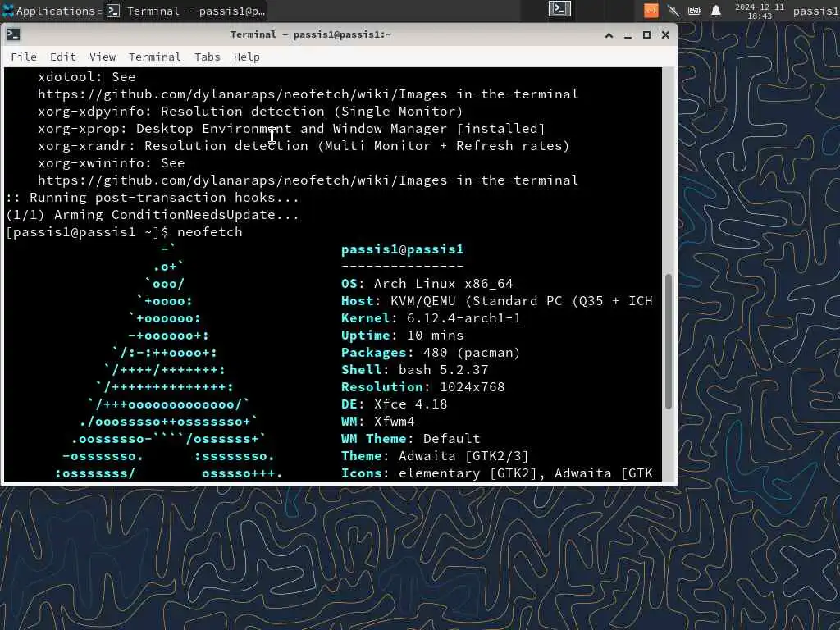
Task: Maximize the Terminal window
Action: [x=646, y=35]
